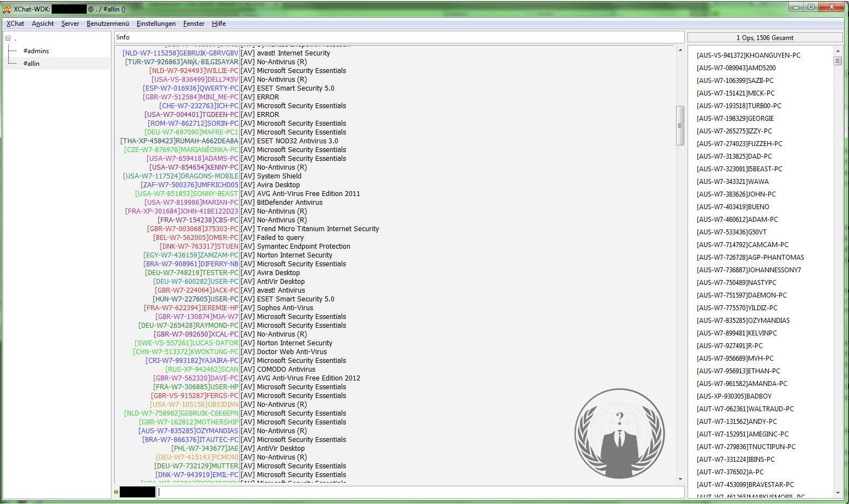Select user KHOANGUYEN-PC in user list
The image size is (849, 504).
click(x=749, y=55)
